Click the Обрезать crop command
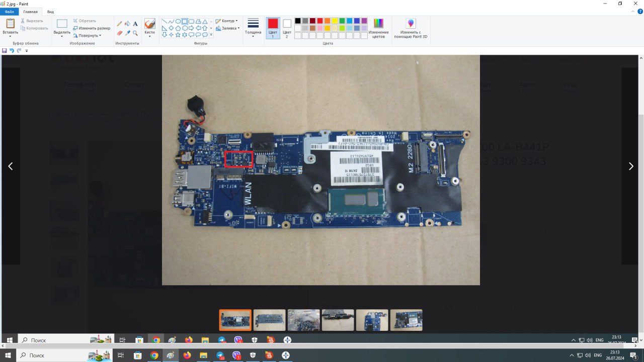The image size is (644, 362). [85, 21]
